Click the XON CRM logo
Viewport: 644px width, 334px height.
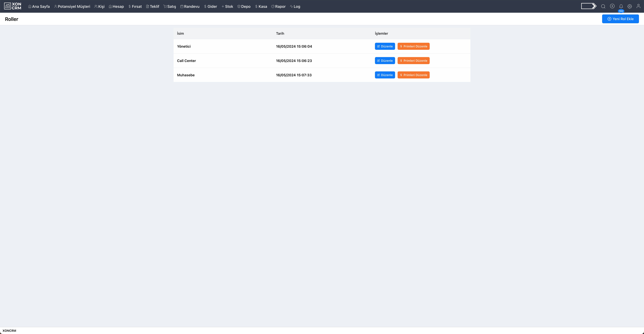pyautogui.click(x=13, y=6)
